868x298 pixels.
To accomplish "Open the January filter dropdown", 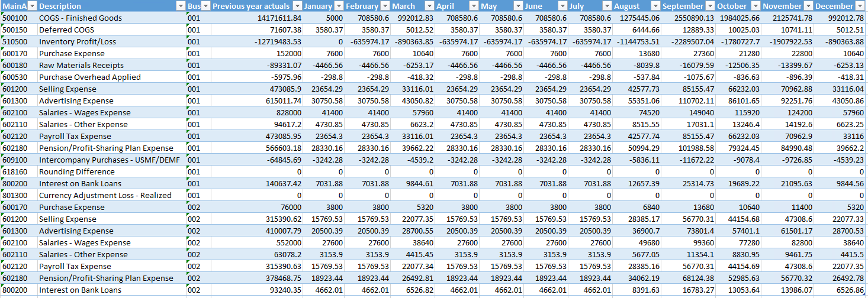I will (339, 6).
